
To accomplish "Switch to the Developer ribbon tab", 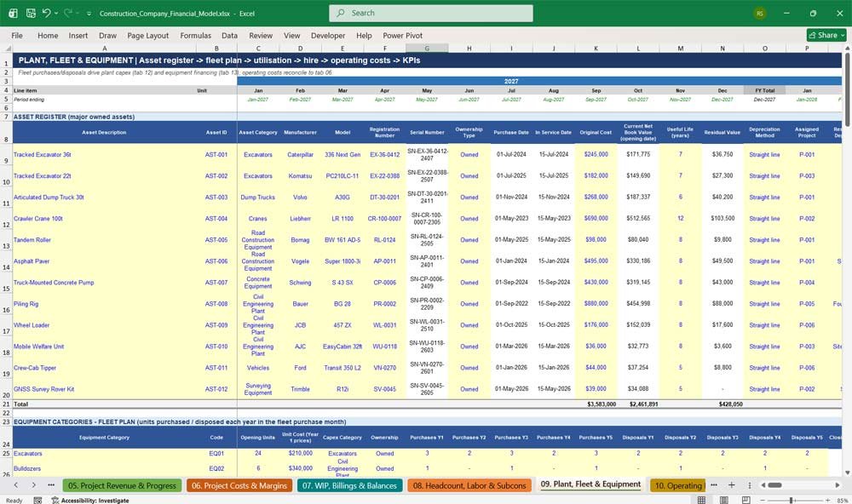I will (328, 35).
